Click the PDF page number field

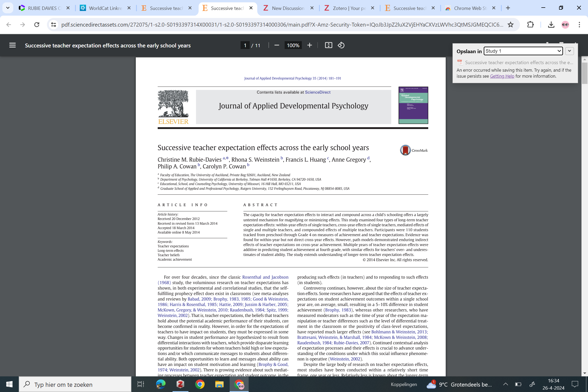[x=245, y=45]
